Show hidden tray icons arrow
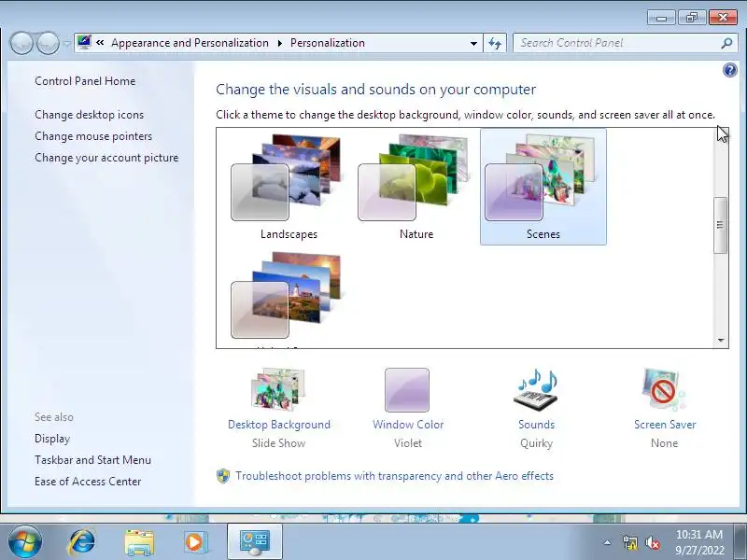 (x=607, y=542)
